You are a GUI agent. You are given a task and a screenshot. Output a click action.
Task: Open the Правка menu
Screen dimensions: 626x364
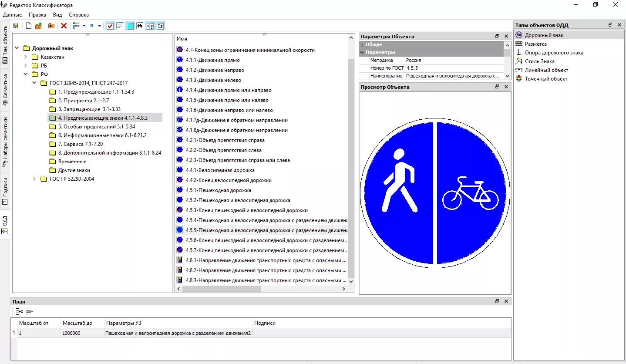tap(37, 15)
